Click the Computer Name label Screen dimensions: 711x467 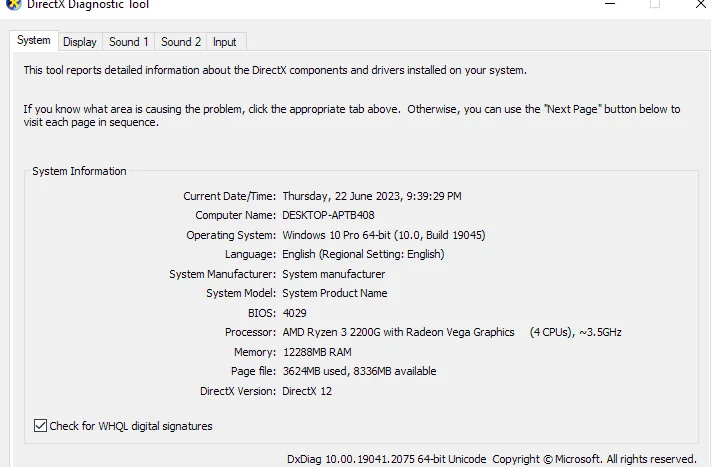point(235,215)
